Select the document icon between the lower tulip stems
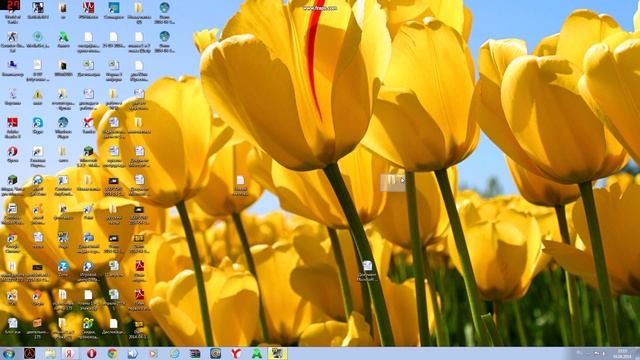This screenshot has height=360, width=640. pyautogui.click(x=367, y=266)
